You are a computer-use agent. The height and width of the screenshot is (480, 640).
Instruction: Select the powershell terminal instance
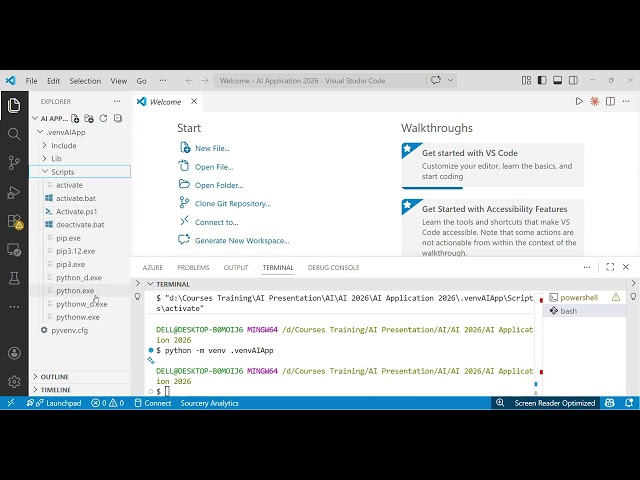(x=584, y=298)
